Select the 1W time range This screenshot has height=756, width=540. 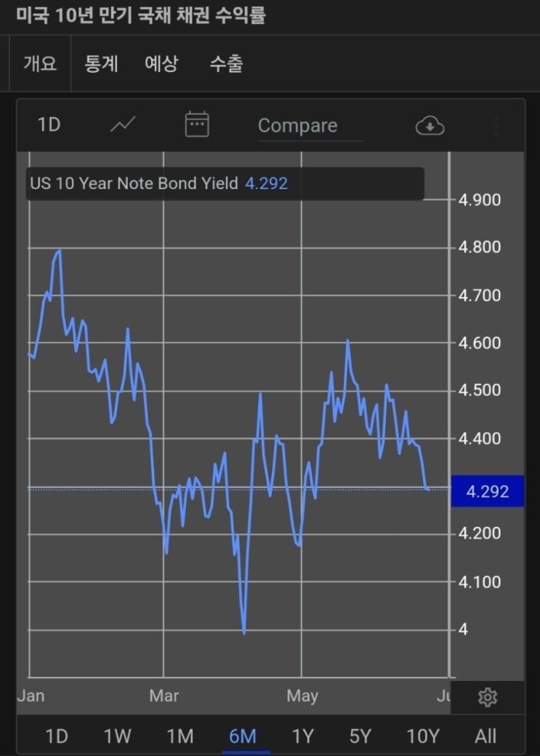coord(117,736)
